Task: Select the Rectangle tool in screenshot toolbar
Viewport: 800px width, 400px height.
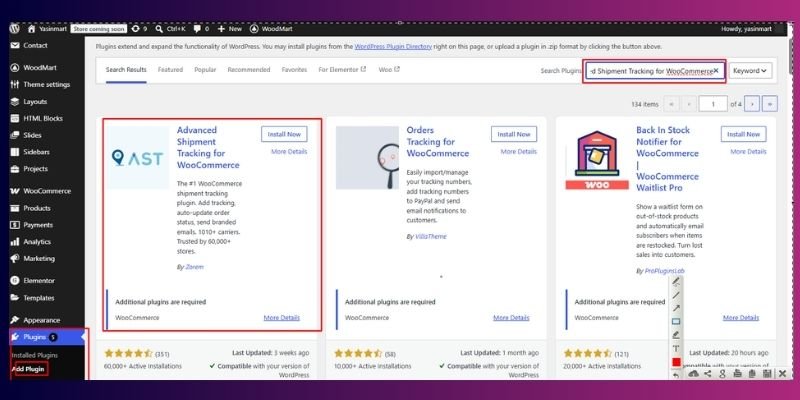Action: coord(676,321)
